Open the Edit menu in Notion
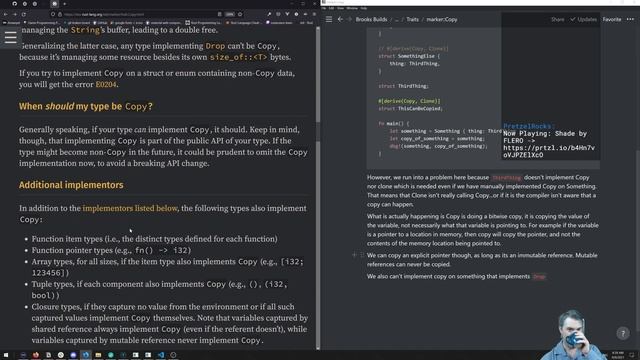Image resolution: width=640 pixels, height=360 pixels. coord(331,8)
